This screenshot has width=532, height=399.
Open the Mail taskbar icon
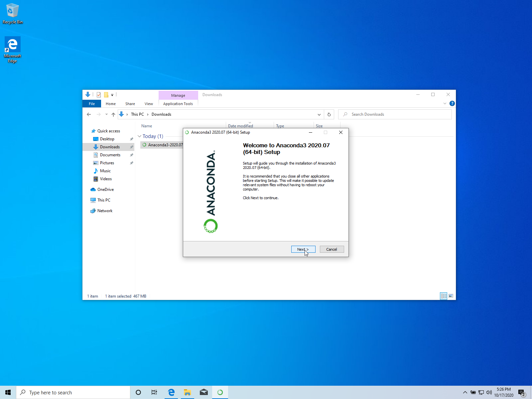click(203, 392)
